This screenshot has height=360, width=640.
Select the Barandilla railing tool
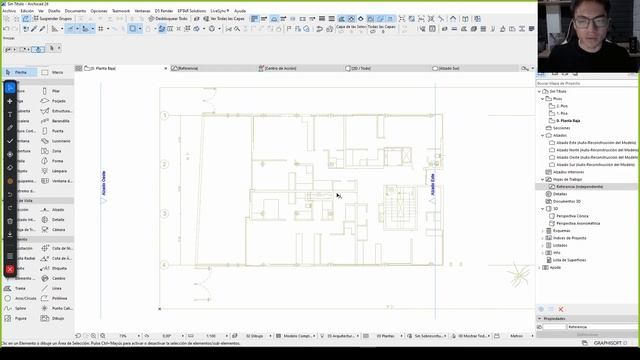coord(56,121)
